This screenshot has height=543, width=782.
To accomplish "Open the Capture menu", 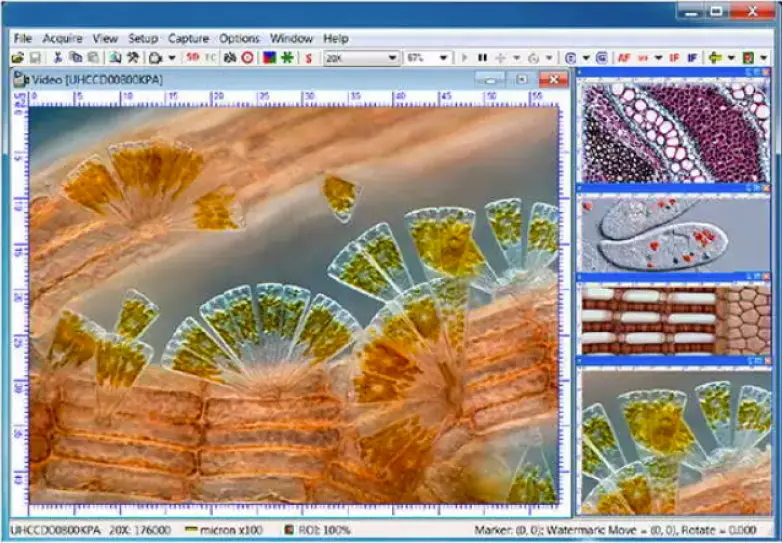I will click(x=189, y=38).
